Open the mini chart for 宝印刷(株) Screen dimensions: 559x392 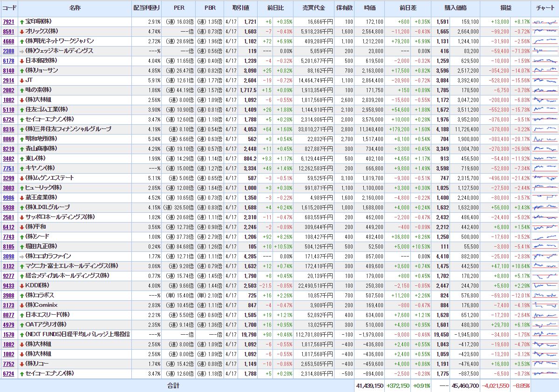click(545, 22)
